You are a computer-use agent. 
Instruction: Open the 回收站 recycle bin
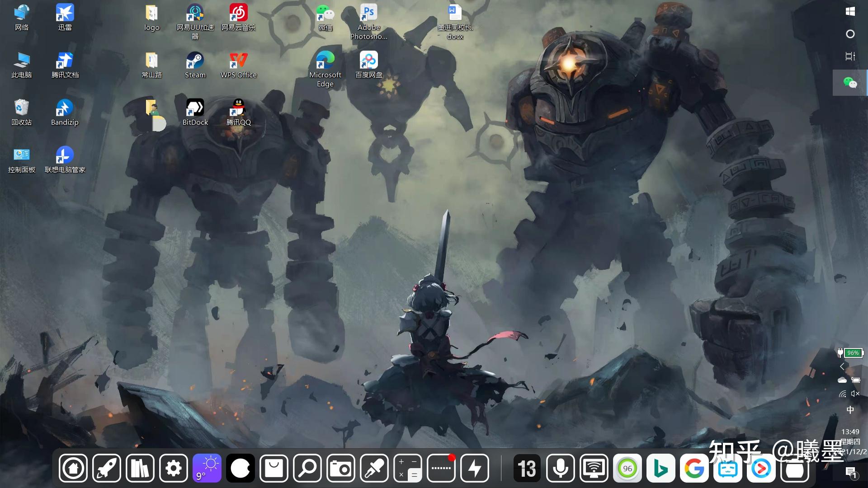21,113
